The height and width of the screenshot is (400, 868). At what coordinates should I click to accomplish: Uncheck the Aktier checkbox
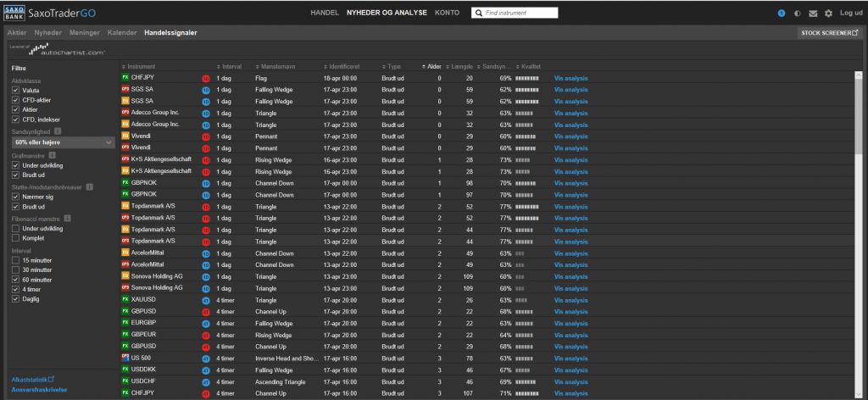pos(15,109)
